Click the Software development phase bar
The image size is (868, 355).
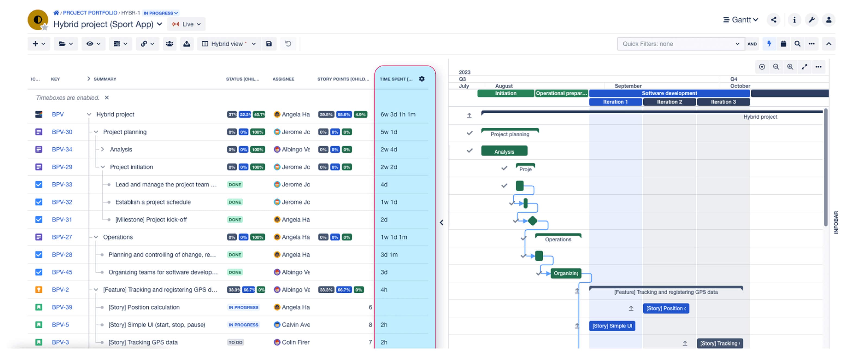(669, 93)
